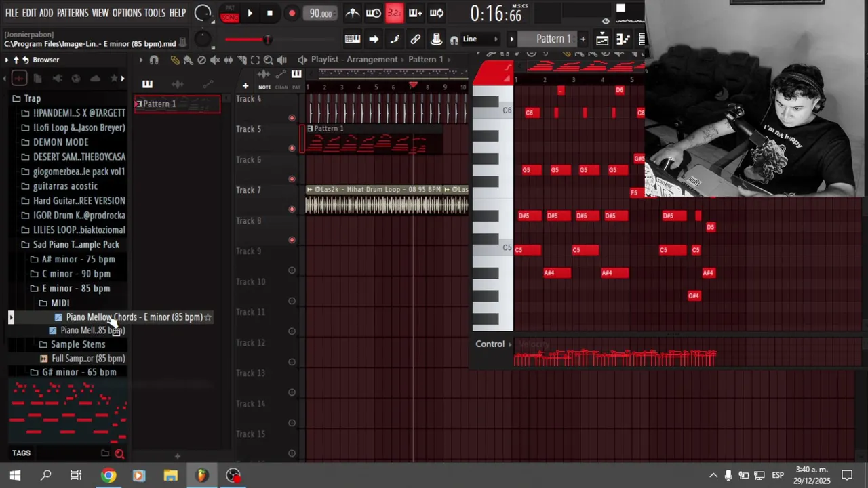868x488 pixels.
Task: Collapse the Browser panel arrow
Action: 7,60
